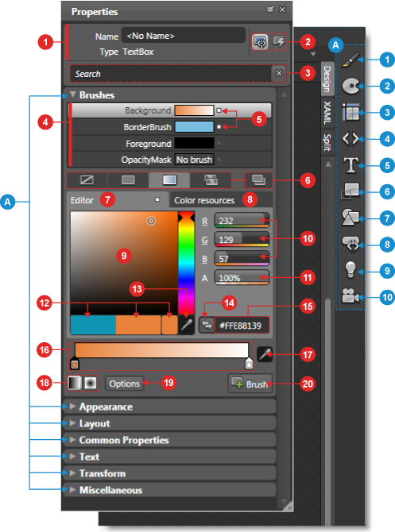
Task: Select the No brush type icon
Action: tap(87, 179)
